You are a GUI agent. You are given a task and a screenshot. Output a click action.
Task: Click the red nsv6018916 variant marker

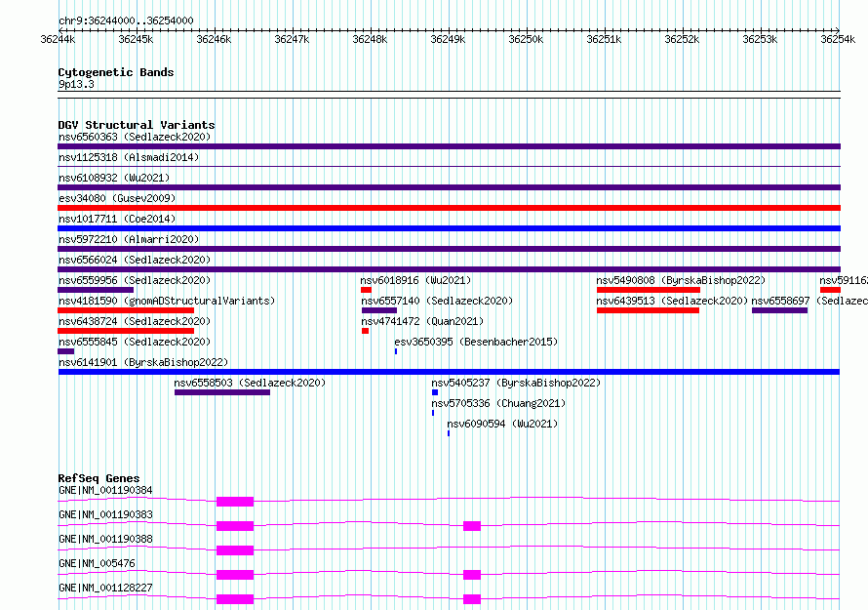366,290
